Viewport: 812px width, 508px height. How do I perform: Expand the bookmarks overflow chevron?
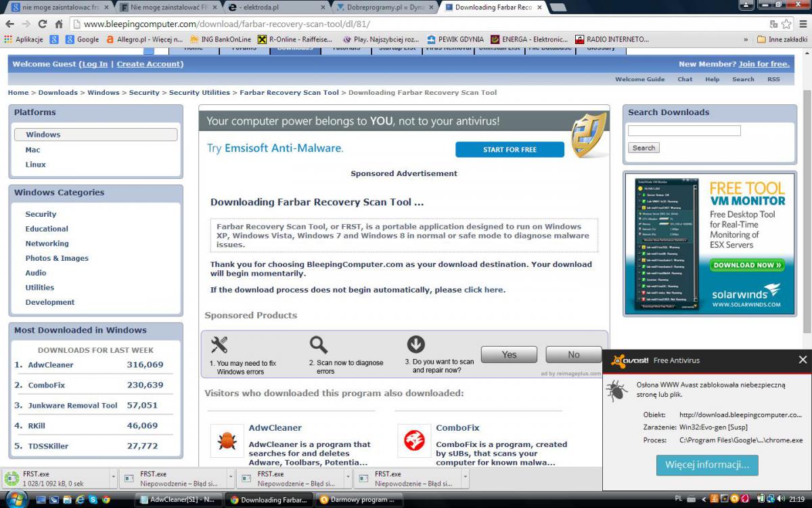(x=746, y=39)
